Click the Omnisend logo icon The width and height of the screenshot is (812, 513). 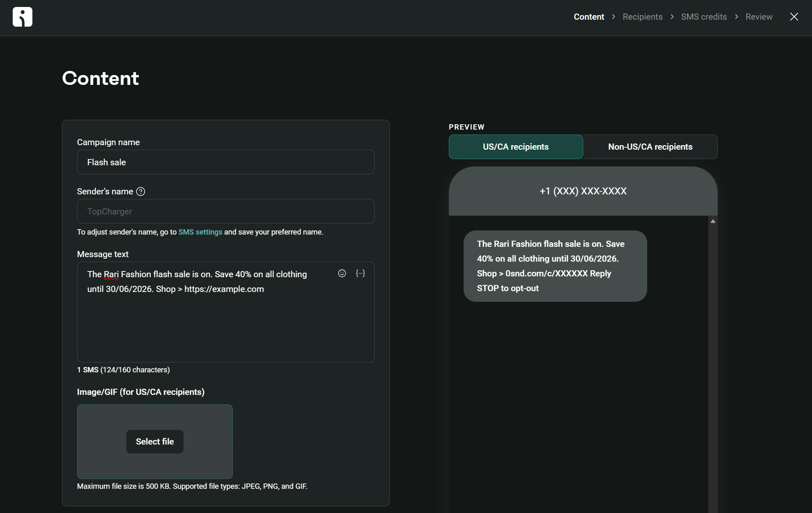(23, 17)
